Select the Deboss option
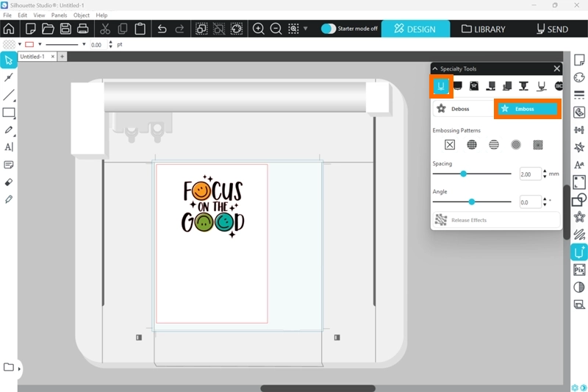This screenshot has height=392, width=588. pos(461,109)
